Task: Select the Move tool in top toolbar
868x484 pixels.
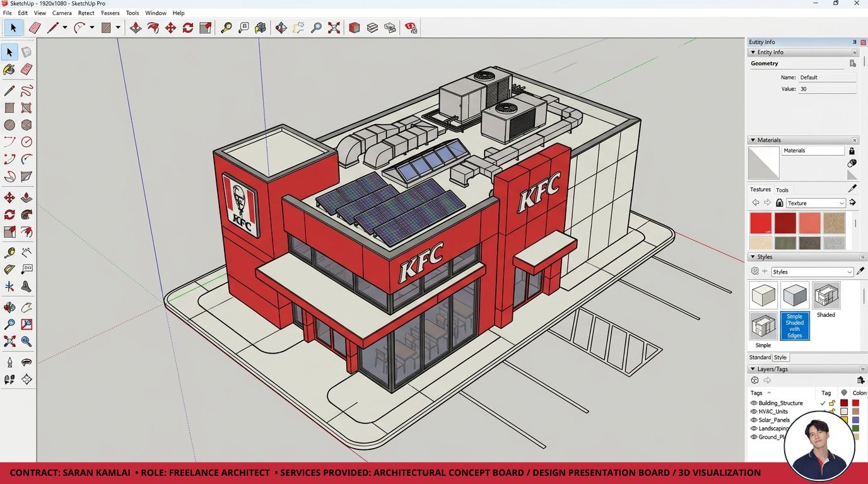Action: pyautogui.click(x=170, y=28)
